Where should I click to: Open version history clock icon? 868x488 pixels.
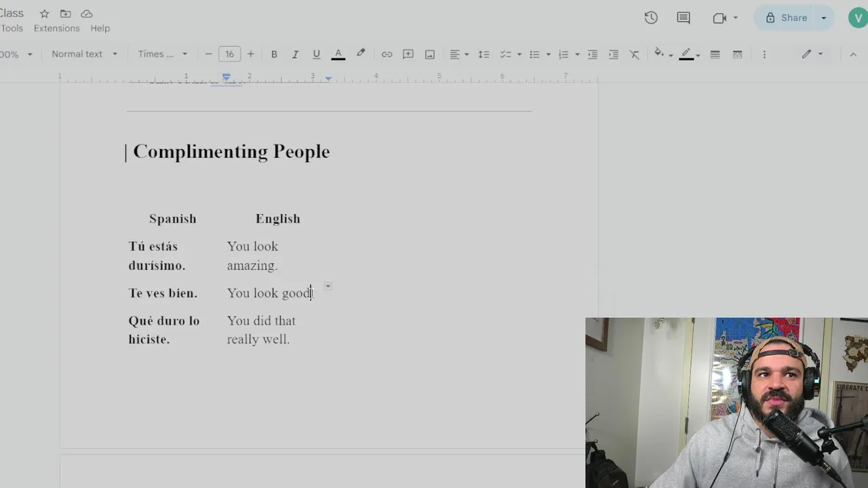click(651, 18)
